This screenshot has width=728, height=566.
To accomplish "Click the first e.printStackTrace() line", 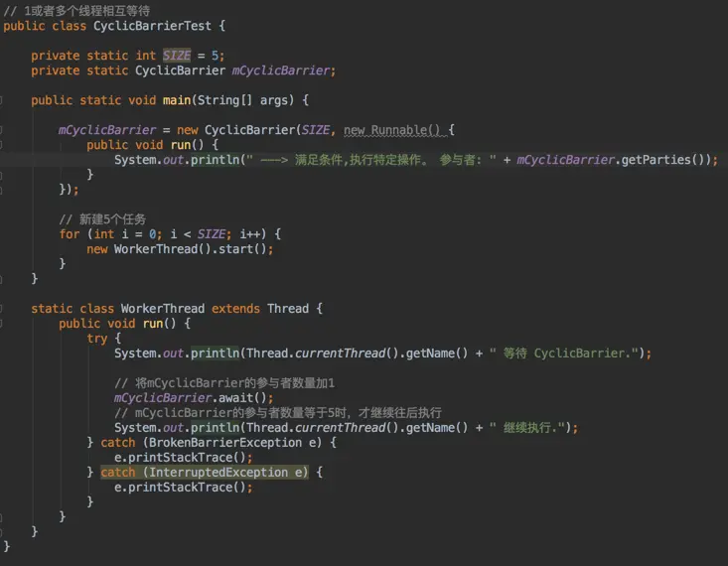I will [184, 458].
